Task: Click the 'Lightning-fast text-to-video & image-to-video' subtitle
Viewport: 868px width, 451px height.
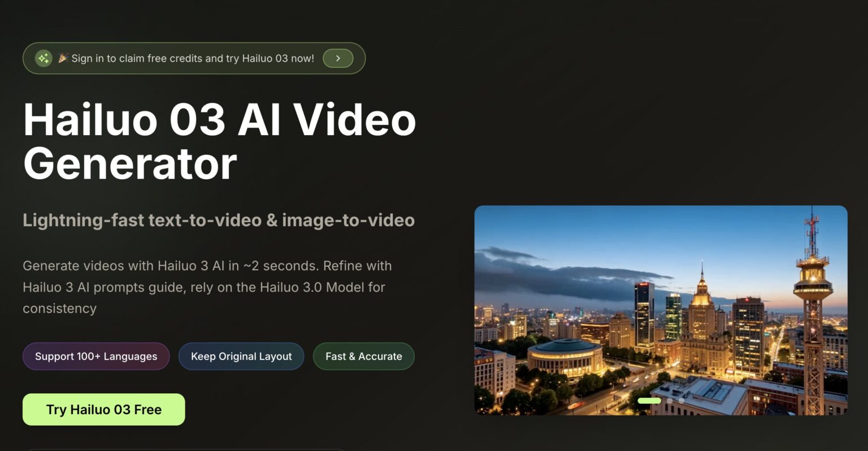Action: click(219, 220)
